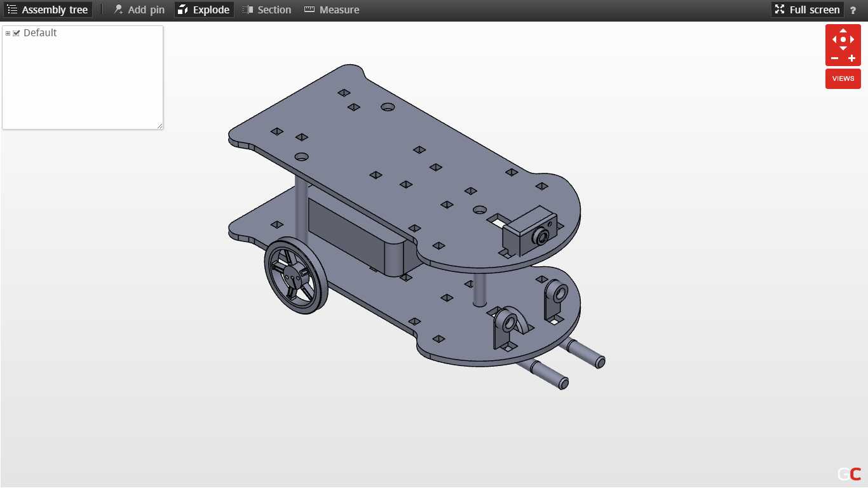Pan view up with navigation arrow

coord(843,30)
